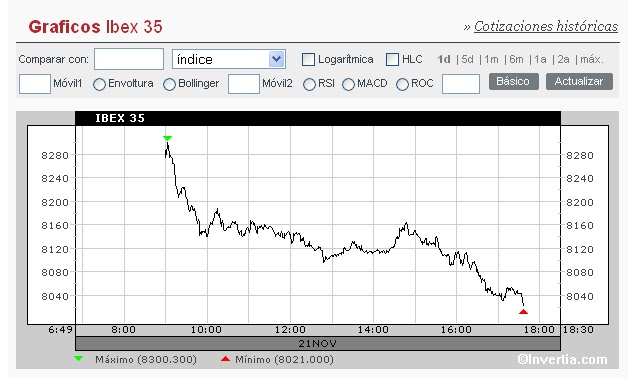Click the Móvil2 input box

pyautogui.click(x=244, y=84)
